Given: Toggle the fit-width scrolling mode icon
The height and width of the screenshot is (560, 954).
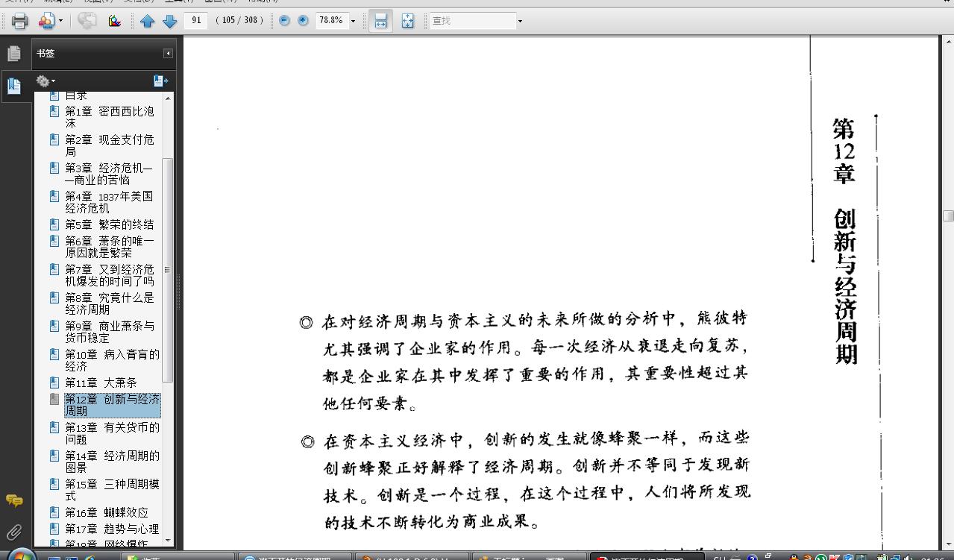Looking at the screenshot, I should tap(380, 21).
